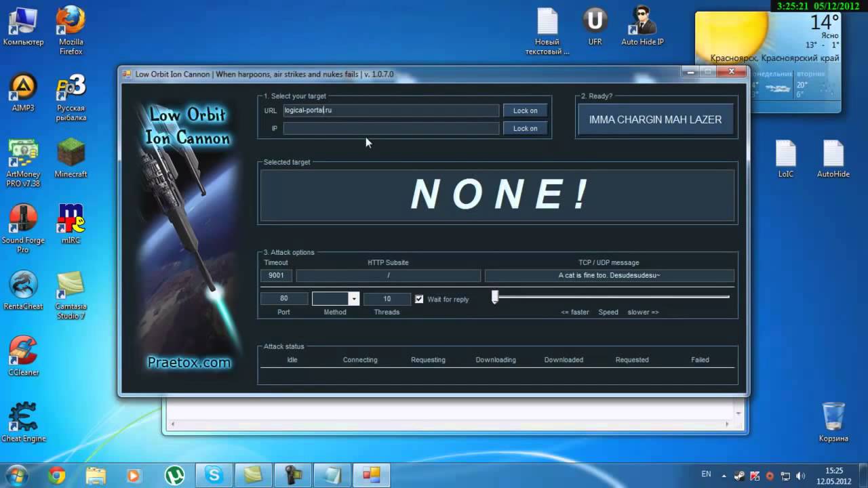Open the Mozilla Firefox desktop shortcut
The image size is (868, 488).
point(71,30)
